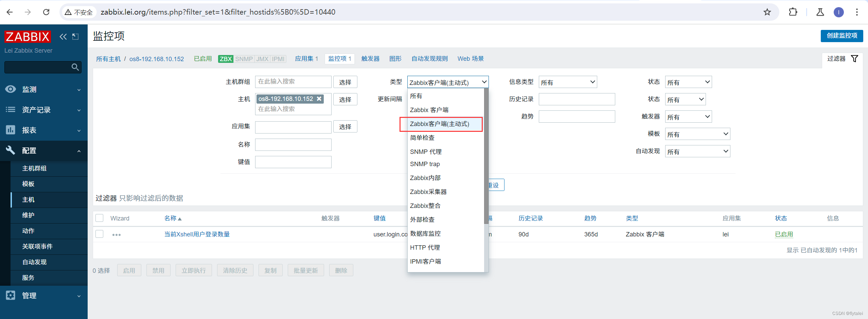Screen dimensions: 868x319
Task: Bookmark this page with the star icon
Action: pyautogui.click(x=767, y=12)
